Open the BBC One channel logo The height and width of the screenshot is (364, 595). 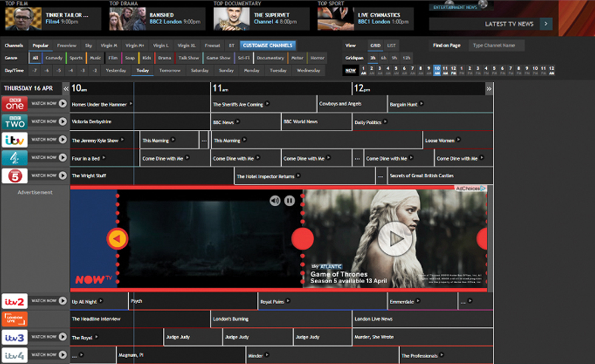pyautogui.click(x=15, y=104)
